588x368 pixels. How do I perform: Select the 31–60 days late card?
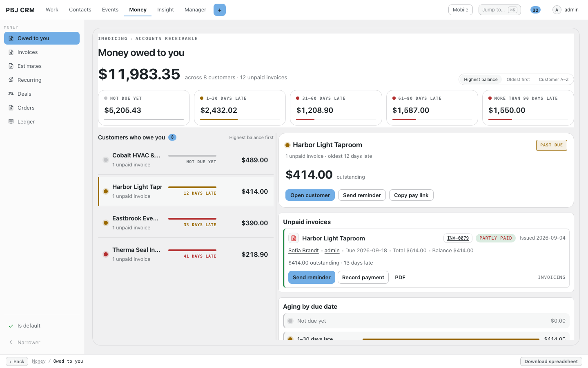[336, 108]
